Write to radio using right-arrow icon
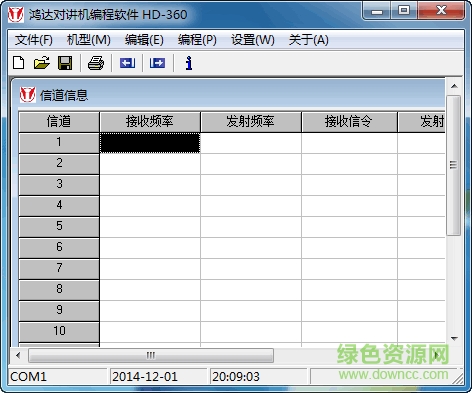Image resolution: width=472 pixels, height=393 pixels. coord(157,63)
